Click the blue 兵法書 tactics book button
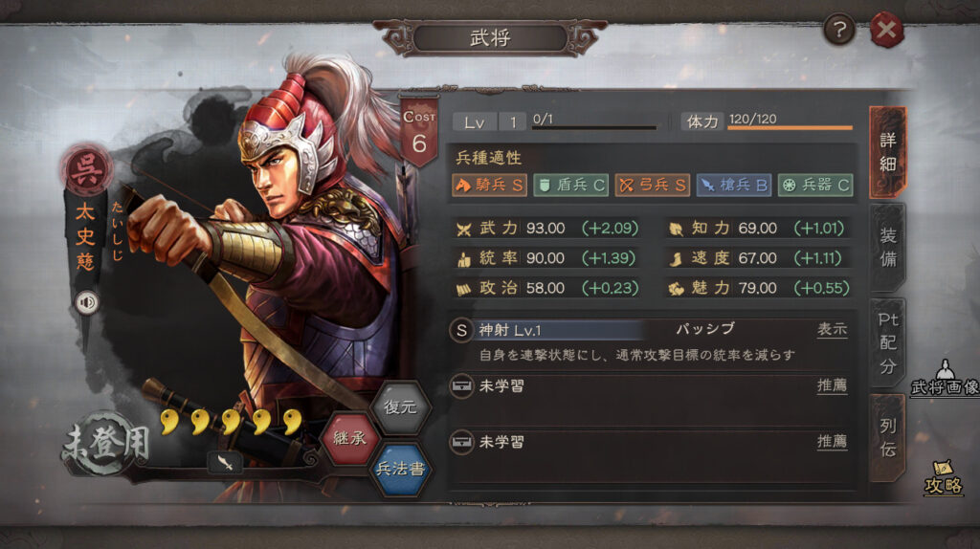The height and width of the screenshot is (549, 980). pyautogui.click(x=400, y=469)
